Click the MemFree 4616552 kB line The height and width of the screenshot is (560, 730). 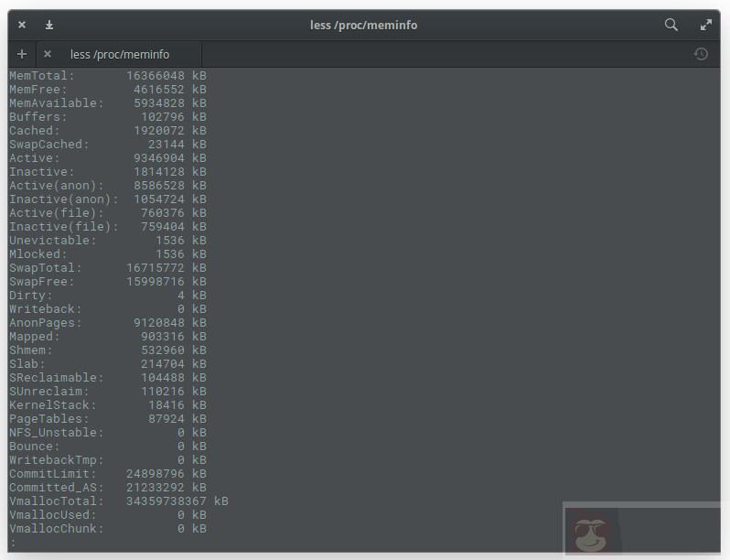(x=108, y=90)
